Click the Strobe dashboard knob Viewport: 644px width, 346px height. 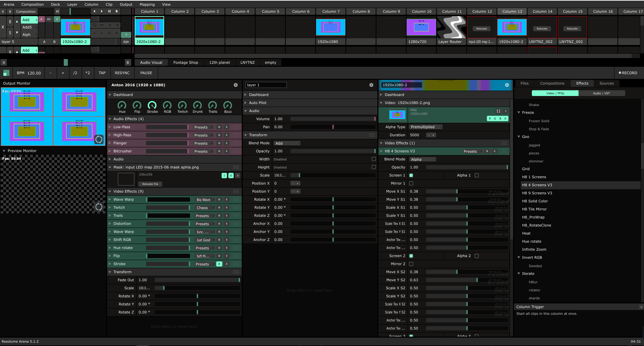(x=152, y=105)
